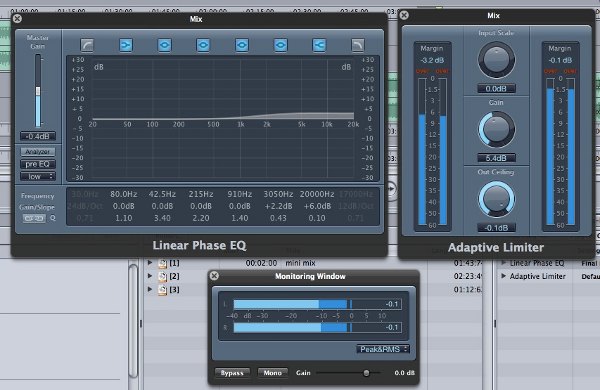Open the pre EQ analyzer mode dropdown
The image size is (600, 390).
coord(38,164)
